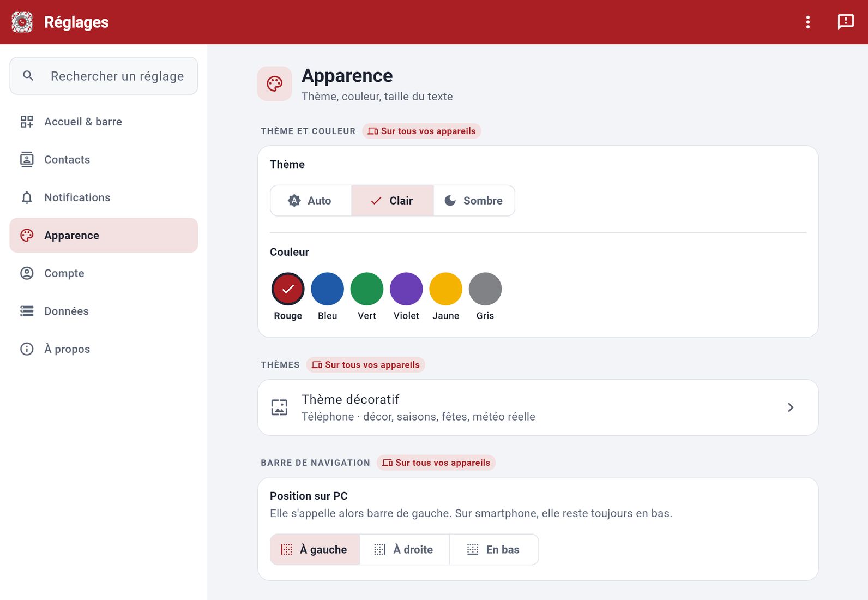Click the Accueil & barre grid icon
Image resolution: width=868 pixels, height=600 pixels.
pyautogui.click(x=27, y=122)
